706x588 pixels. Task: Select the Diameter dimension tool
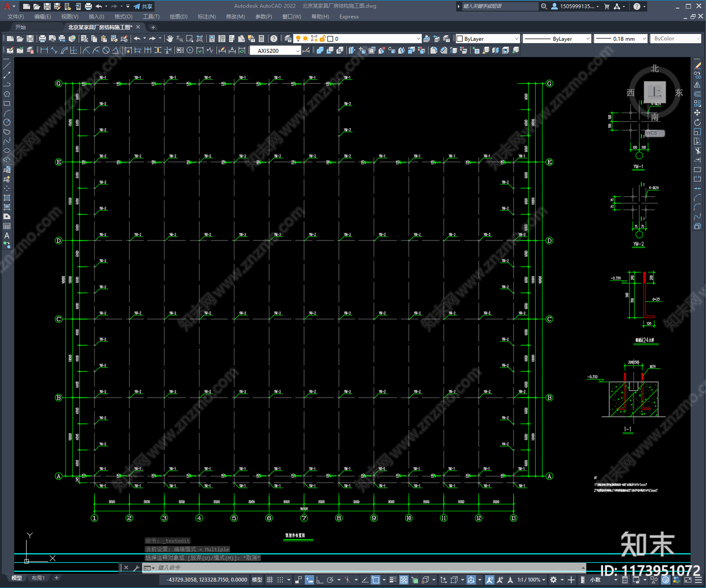click(106, 50)
